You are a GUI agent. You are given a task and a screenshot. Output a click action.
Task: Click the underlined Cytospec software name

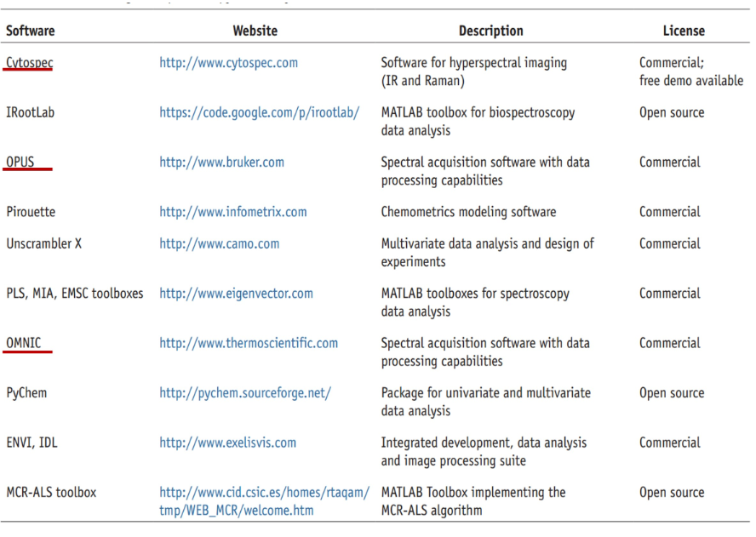tap(29, 63)
